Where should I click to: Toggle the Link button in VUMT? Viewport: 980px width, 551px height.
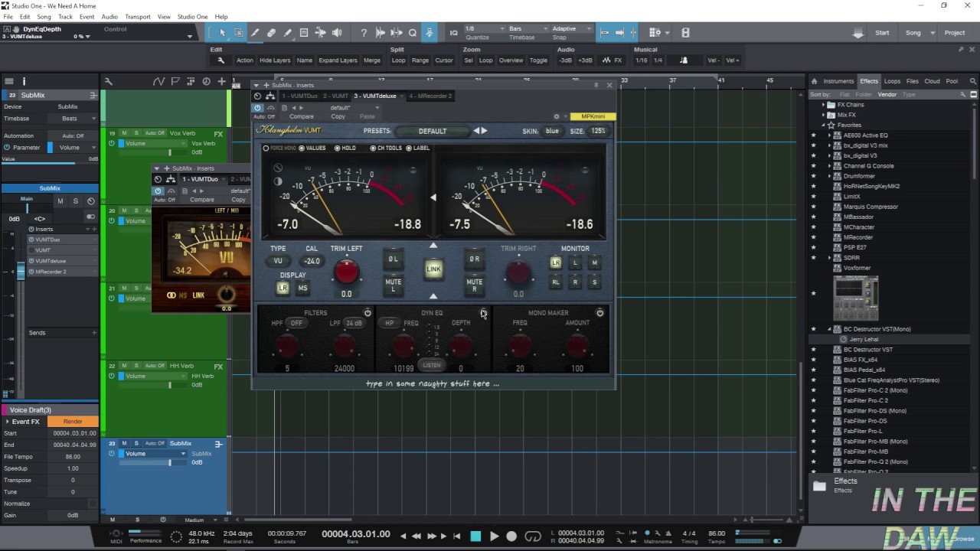click(x=433, y=269)
